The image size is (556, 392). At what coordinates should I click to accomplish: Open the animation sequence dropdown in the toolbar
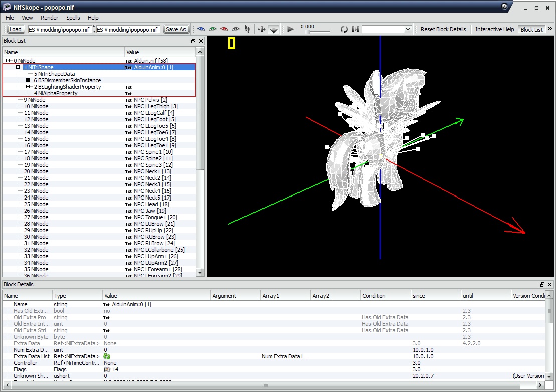click(x=408, y=30)
